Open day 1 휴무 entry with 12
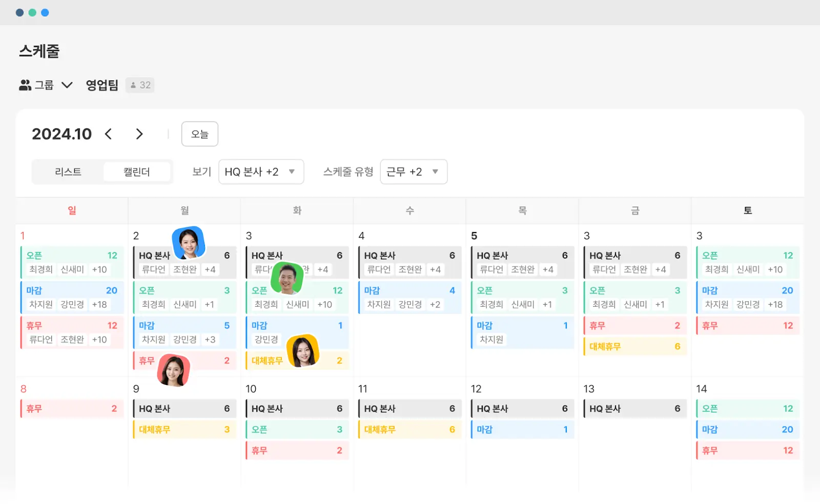 [72, 332]
